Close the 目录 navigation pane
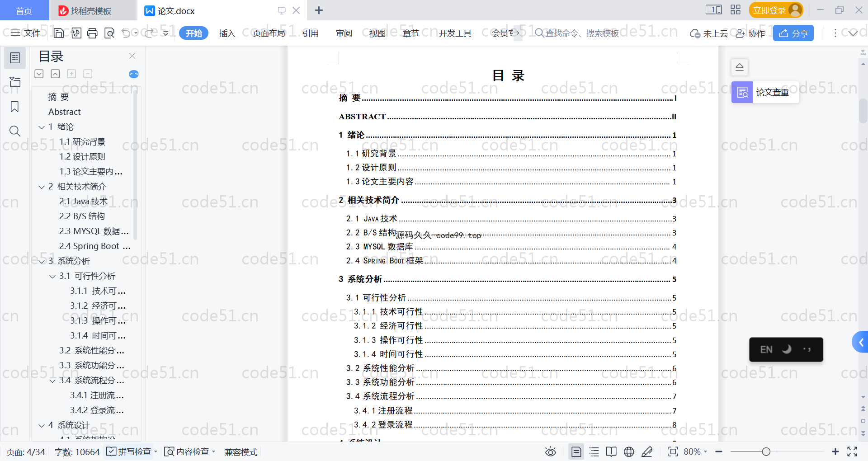 tap(132, 56)
